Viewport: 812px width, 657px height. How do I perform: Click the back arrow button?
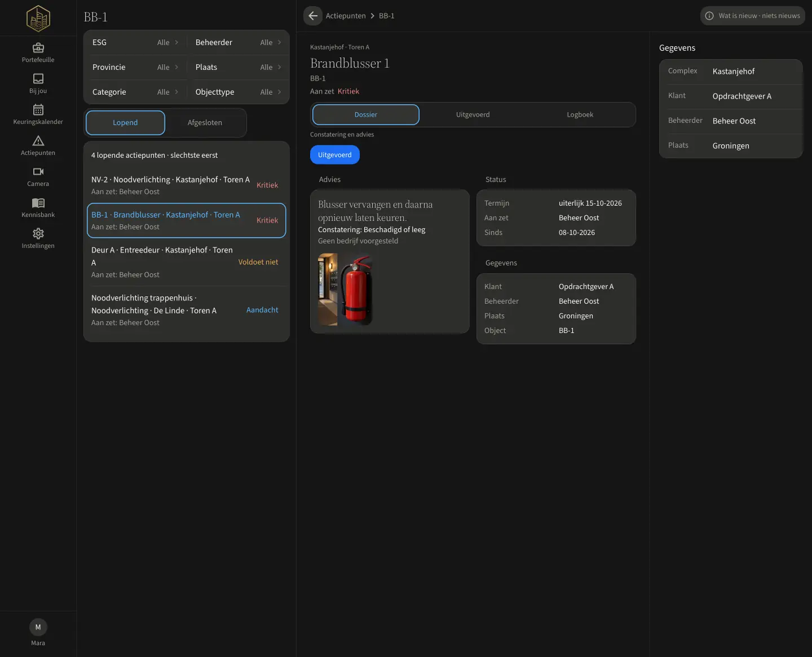(x=313, y=16)
